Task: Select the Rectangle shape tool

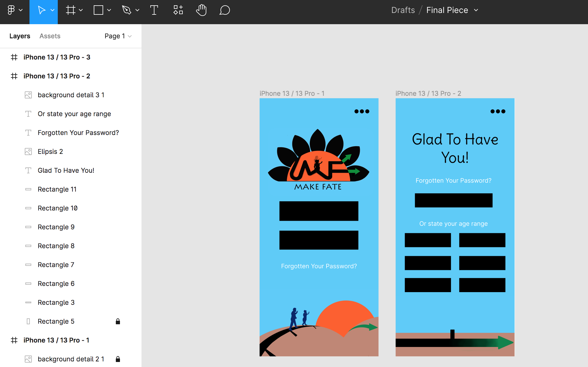Action: click(98, 10)
